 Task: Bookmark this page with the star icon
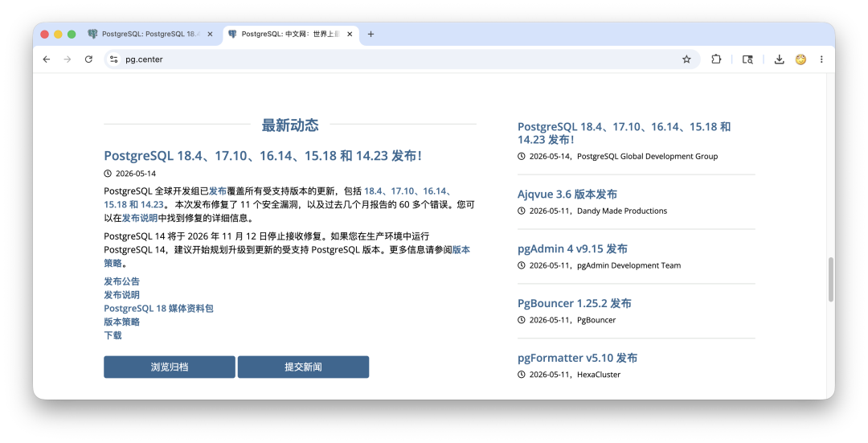point(686,59)
